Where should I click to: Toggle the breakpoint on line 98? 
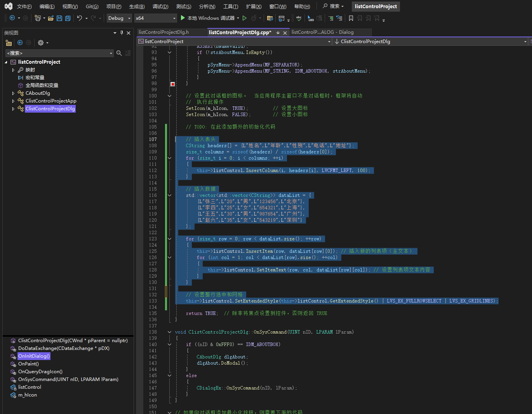[173, 84]
